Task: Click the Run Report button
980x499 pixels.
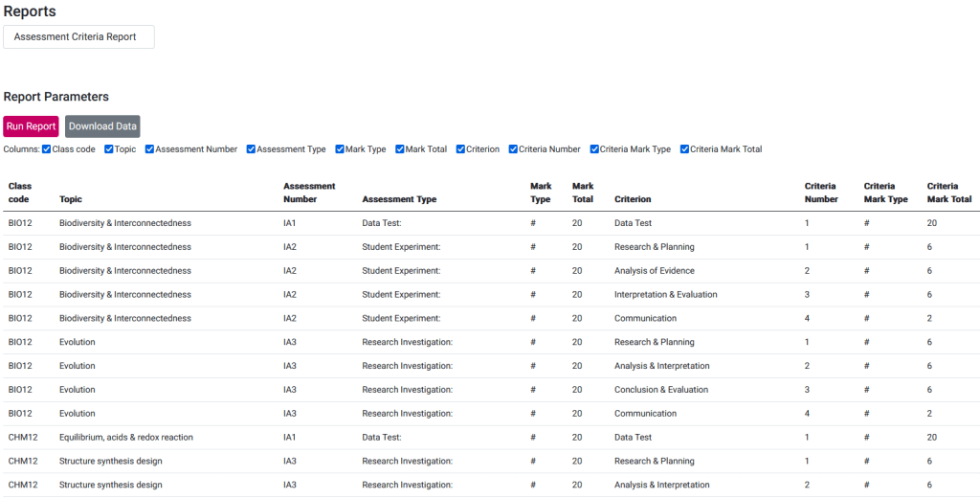Action: click(x=31, y=126)
